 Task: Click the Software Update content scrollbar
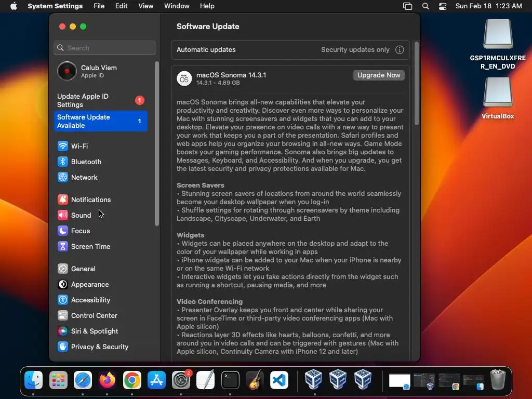click(416, 84)
